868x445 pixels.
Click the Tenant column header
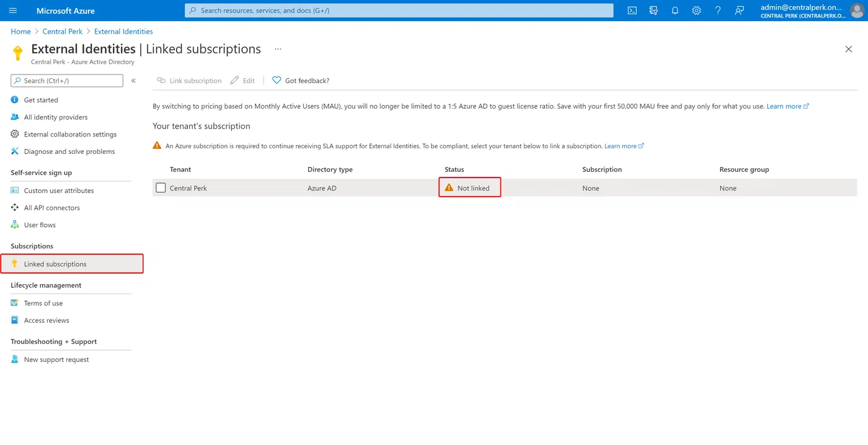[180, 169]
